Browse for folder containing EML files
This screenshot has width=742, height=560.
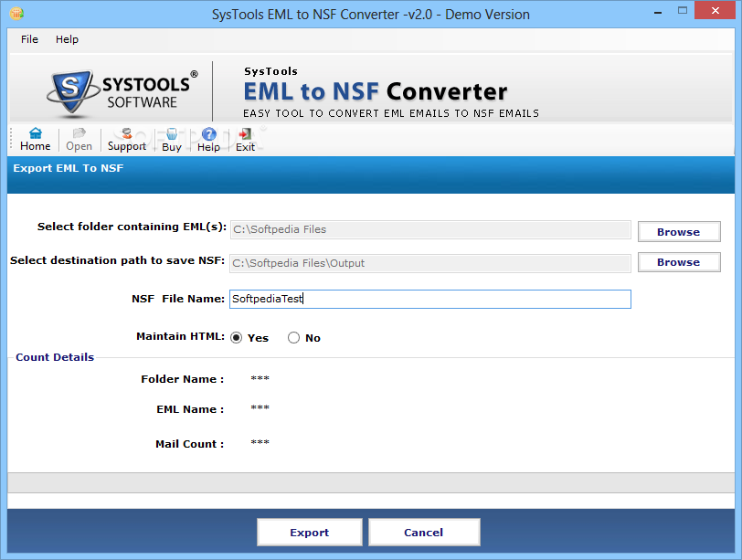pos(679,232)
